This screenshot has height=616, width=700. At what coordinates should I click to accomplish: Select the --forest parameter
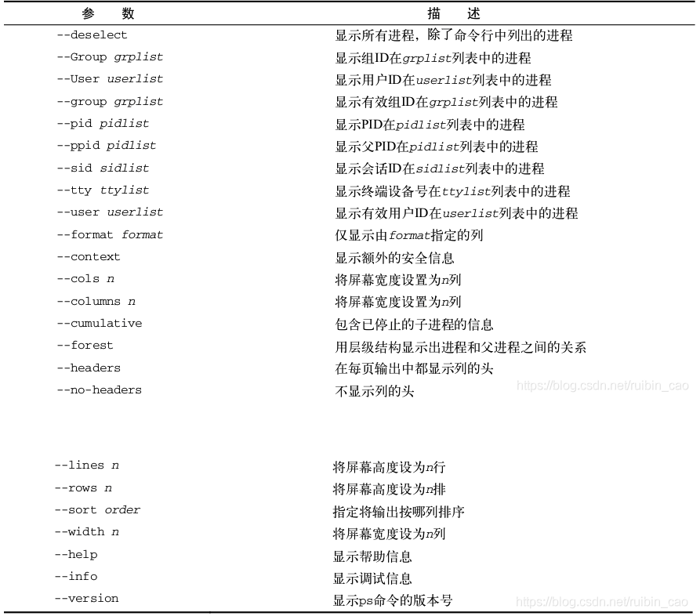pos(85,346)
